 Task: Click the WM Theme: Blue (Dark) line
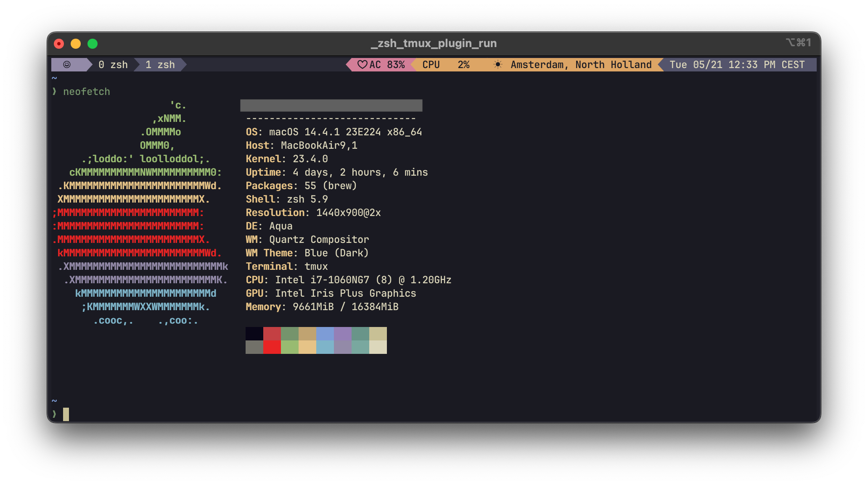point(307,253)
